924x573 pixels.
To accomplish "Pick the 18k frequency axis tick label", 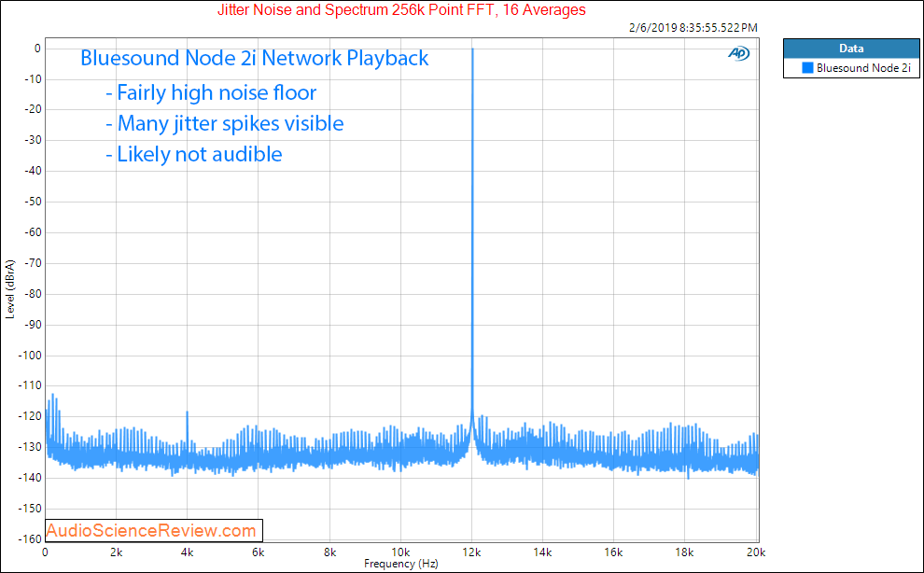I will tap(684, 552).
